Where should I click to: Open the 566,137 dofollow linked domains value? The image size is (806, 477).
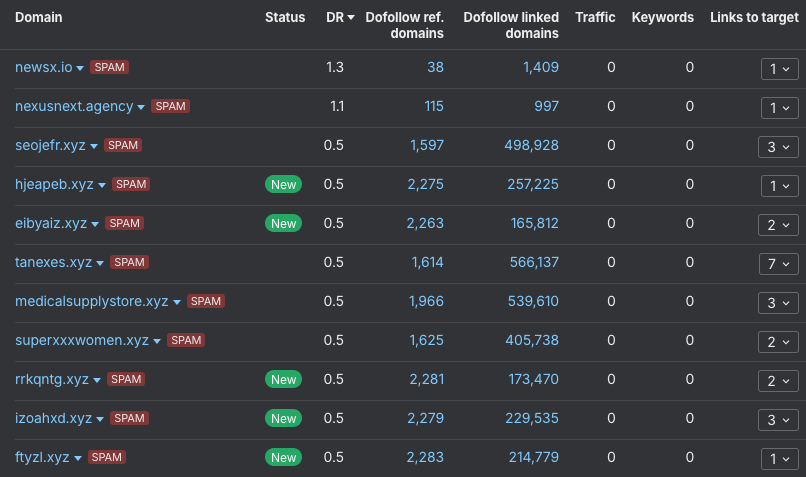tap(534, 262)
